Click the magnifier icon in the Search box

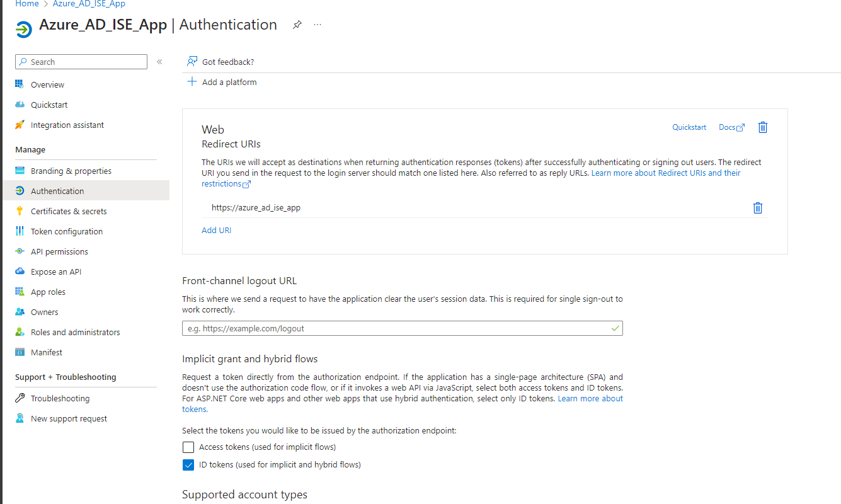tap(23, 62)
